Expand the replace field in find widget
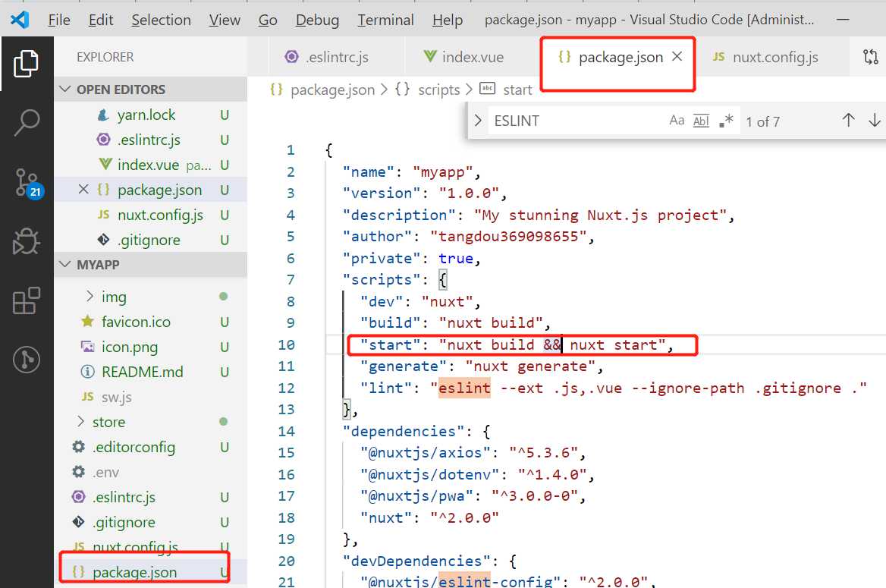Viewport: 886px width, 588px height. [478, 121]
